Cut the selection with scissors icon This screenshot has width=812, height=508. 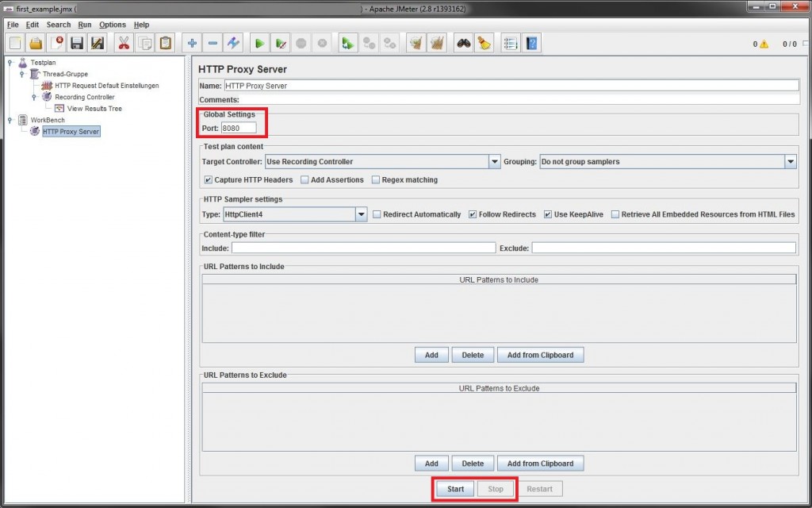(124, 43)
